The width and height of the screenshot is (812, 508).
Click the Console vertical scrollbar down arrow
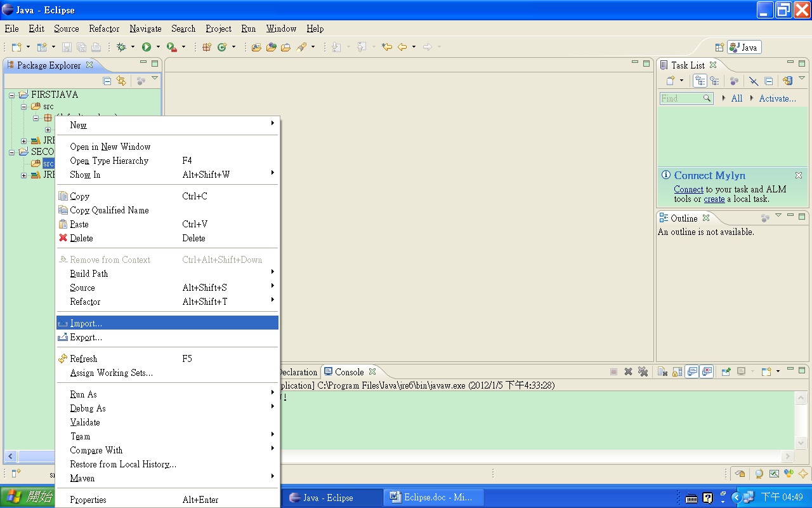point(800,443)
